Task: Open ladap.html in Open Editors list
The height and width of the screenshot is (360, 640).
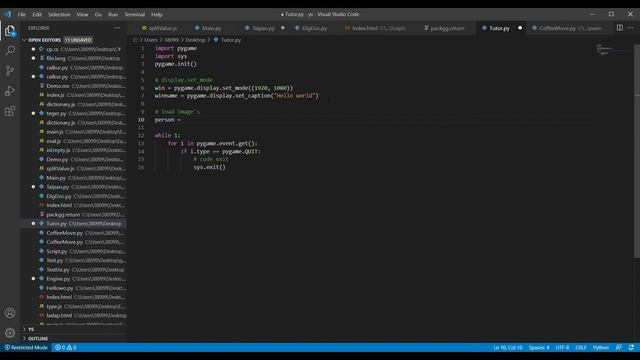Action: (x=73, y=316)
